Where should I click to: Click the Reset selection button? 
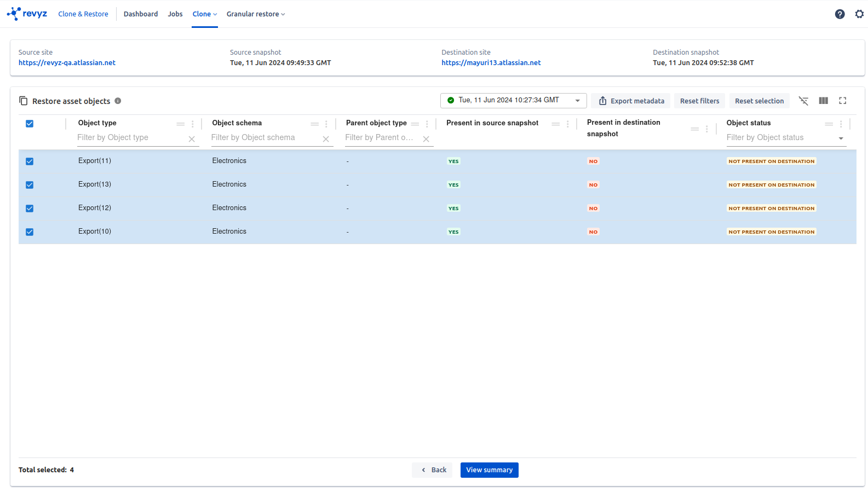760,101
